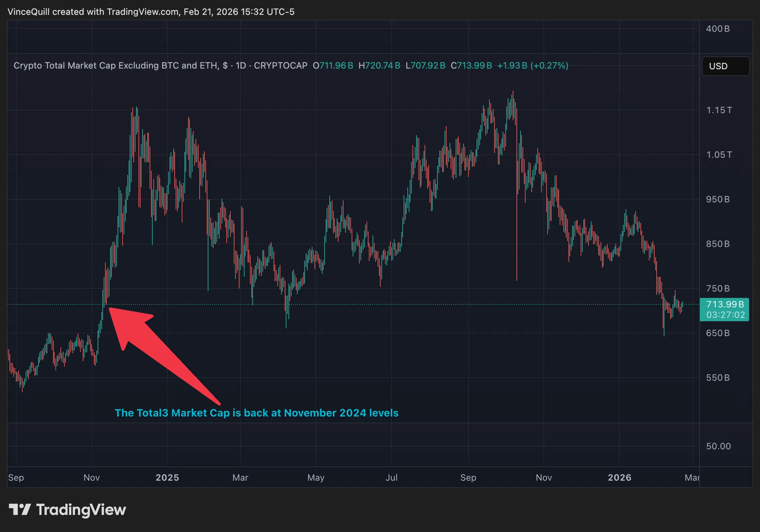Click the 2026 label on the time axis

click(x=620, y=478)
